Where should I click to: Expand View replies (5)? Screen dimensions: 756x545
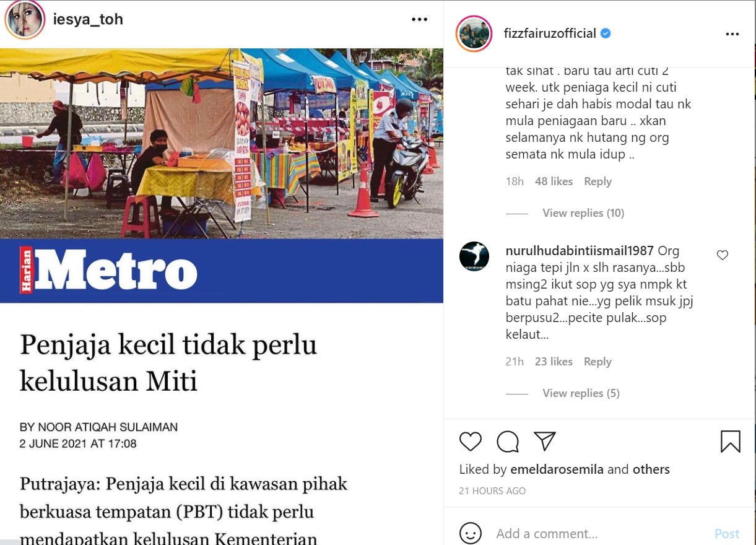[x=581, y=393]
